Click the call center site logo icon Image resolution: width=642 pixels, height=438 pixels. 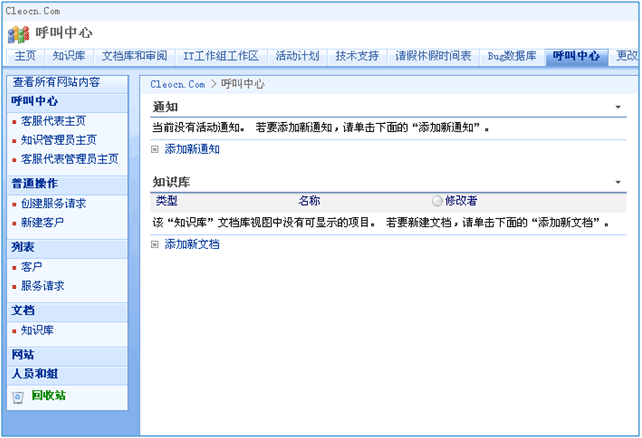coord(18,34)
